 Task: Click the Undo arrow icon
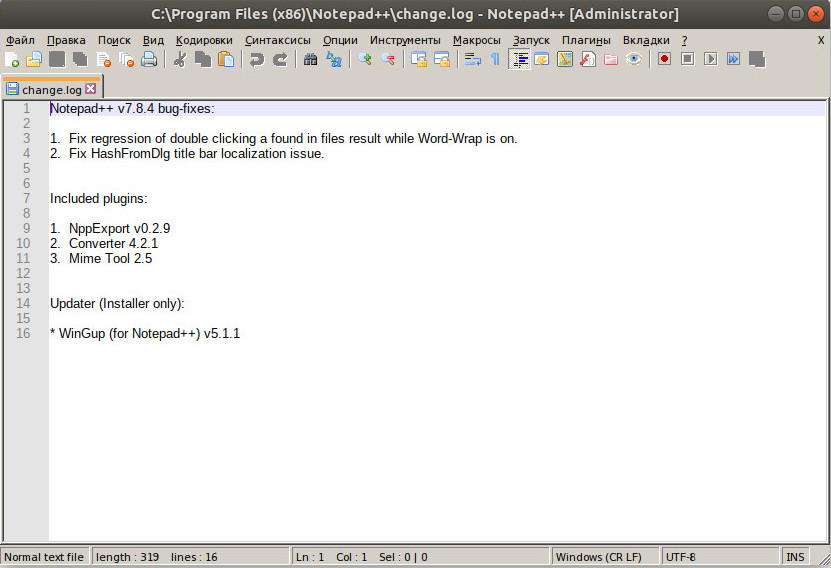pyautogui.click(x=257, y=59)
